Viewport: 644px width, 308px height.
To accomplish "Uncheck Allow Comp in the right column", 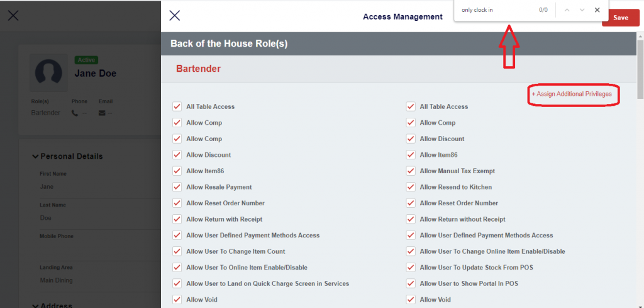I will coord(410,123).
